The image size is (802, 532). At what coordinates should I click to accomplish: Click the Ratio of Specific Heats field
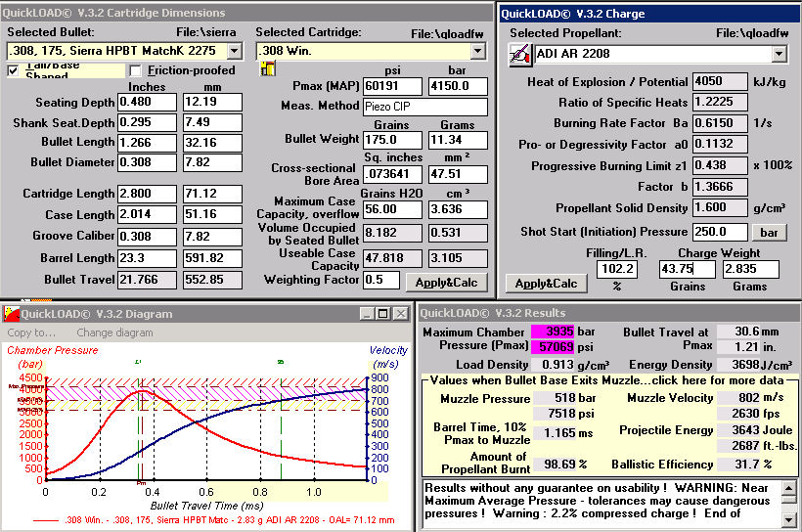coord(720,103)
